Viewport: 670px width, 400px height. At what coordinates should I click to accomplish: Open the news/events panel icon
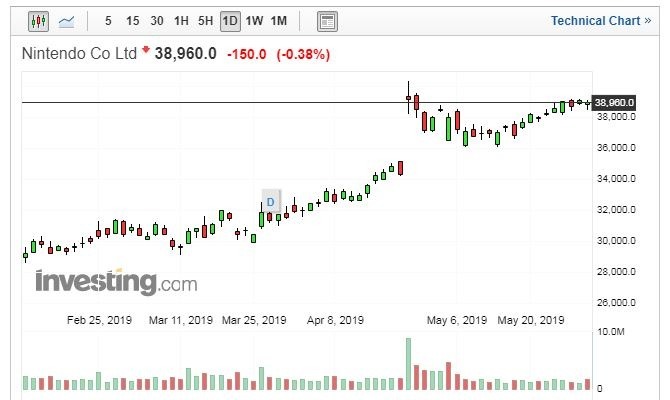point(327,21)
